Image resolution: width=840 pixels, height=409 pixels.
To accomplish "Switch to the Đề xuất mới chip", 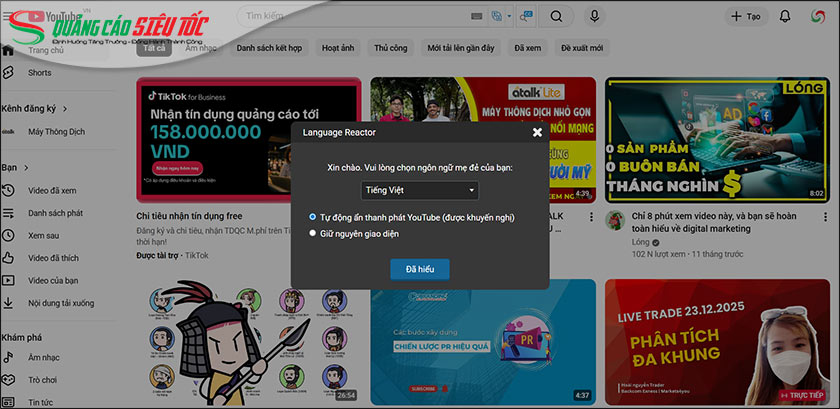I will [x=582, y=47].
